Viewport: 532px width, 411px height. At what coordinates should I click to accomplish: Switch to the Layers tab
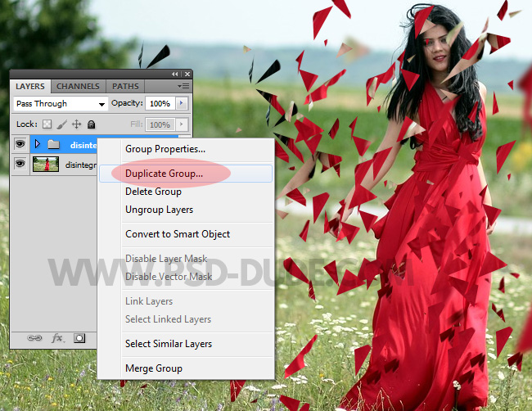30,87
